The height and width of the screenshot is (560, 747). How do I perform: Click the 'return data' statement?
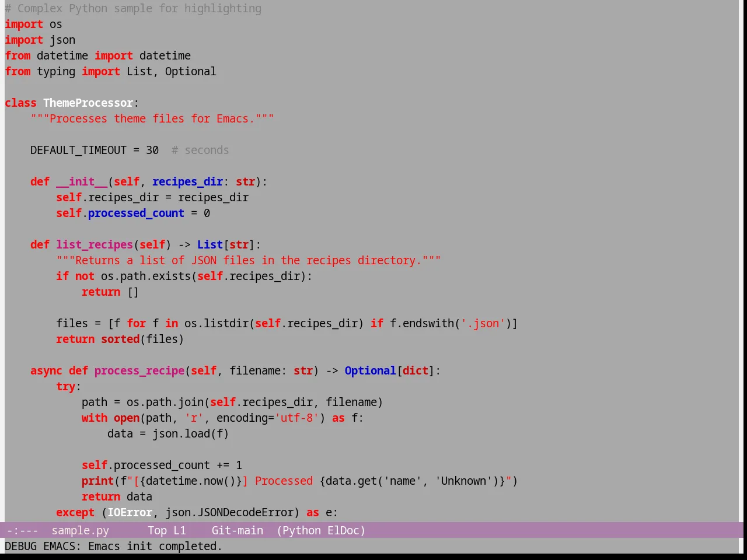click(117, 496)
